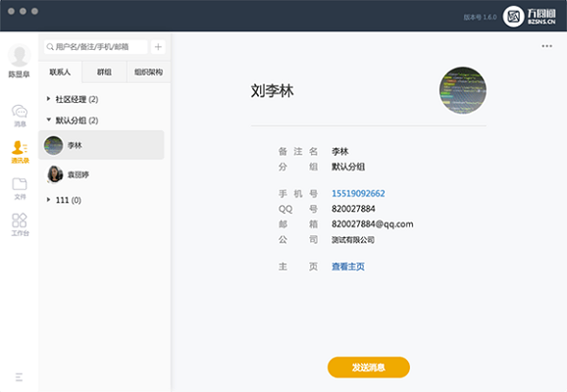Click the maximize window button
This screenshot has height=392, width=567.
pos(34,11)
